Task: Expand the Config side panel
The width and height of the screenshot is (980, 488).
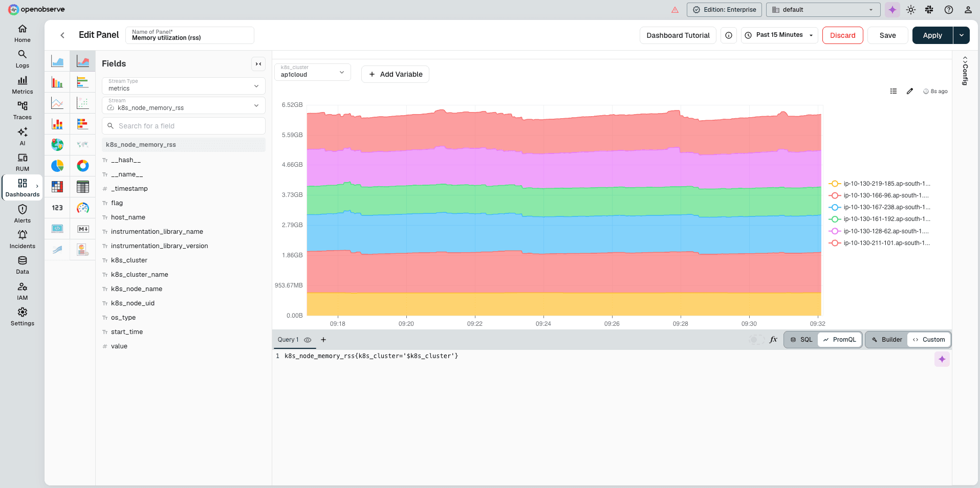Action: point(965,71)
